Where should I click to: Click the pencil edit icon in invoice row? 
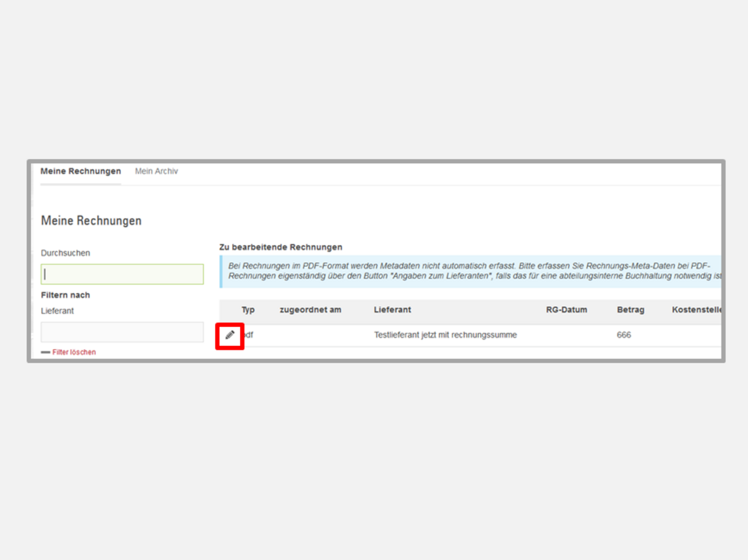pos(229,335)
